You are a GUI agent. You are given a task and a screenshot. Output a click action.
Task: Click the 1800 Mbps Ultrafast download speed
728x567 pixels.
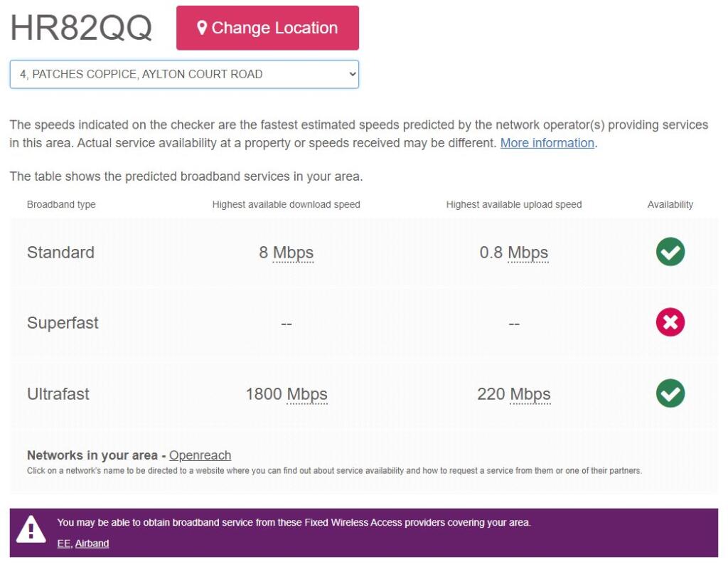pos(286,394)
